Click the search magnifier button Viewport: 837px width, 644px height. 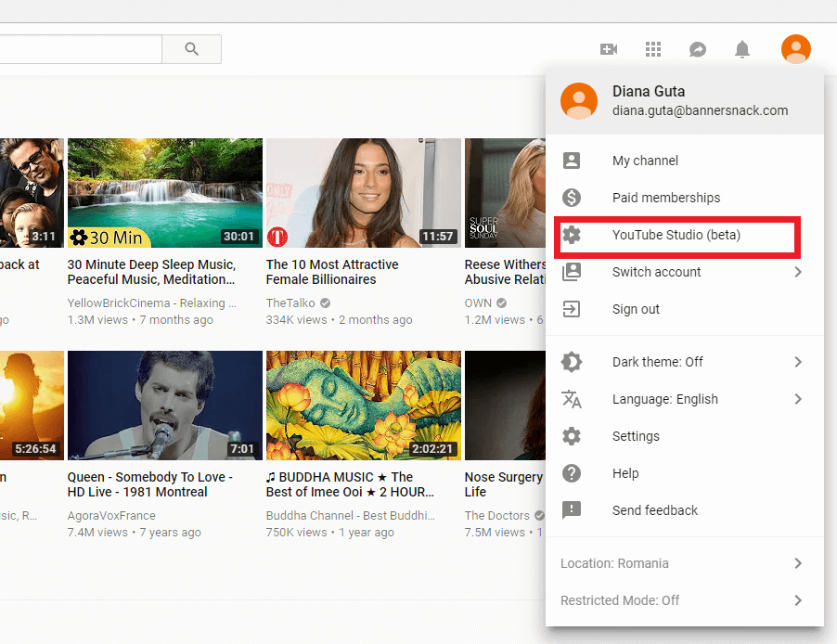(192, 49)
